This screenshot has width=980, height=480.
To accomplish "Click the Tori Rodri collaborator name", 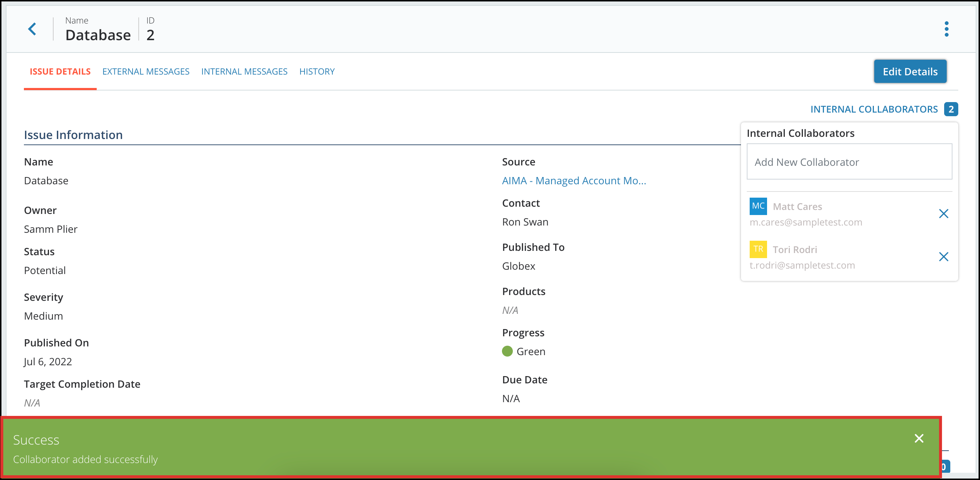I will click(795, 249).
